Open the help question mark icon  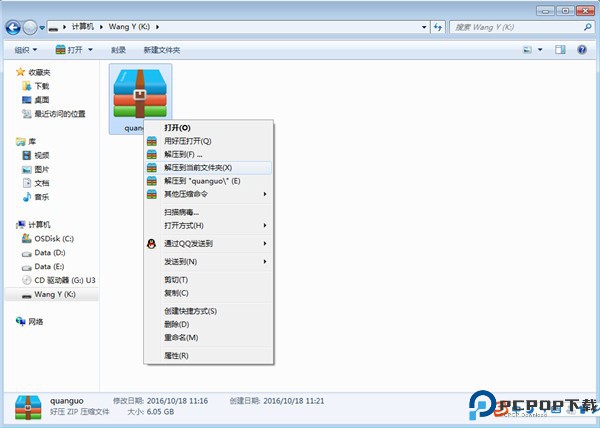[584, 49]
